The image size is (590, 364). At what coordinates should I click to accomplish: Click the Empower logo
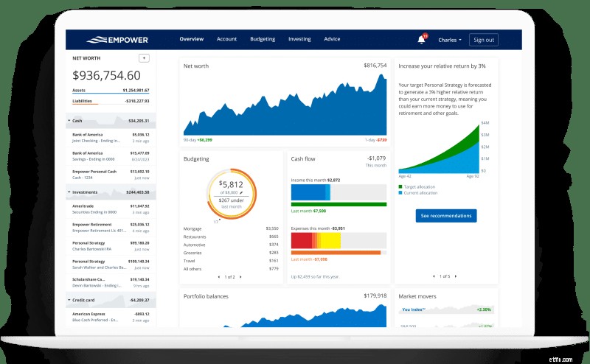[x=117, y=40]
